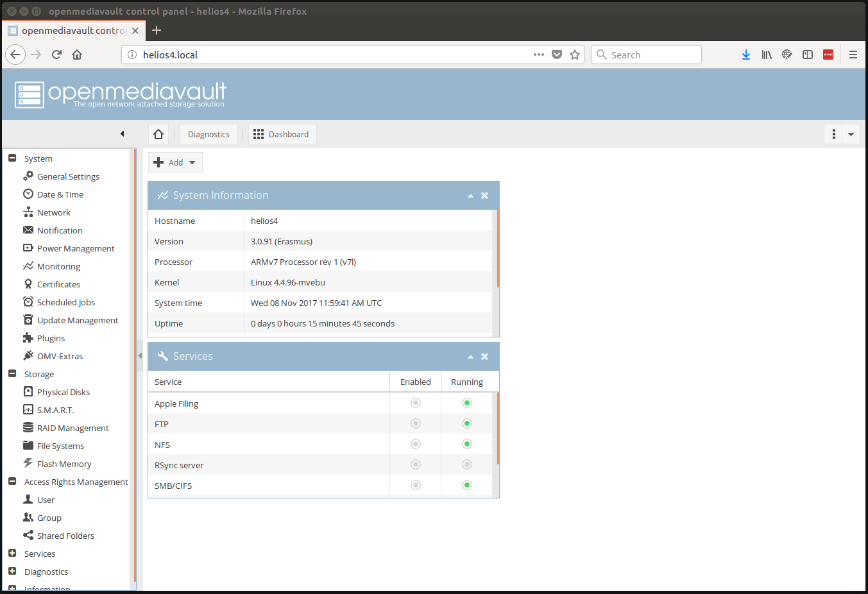Open the Firefox library icon
Viewport: 868px width, 594px height.
point(767,55)
